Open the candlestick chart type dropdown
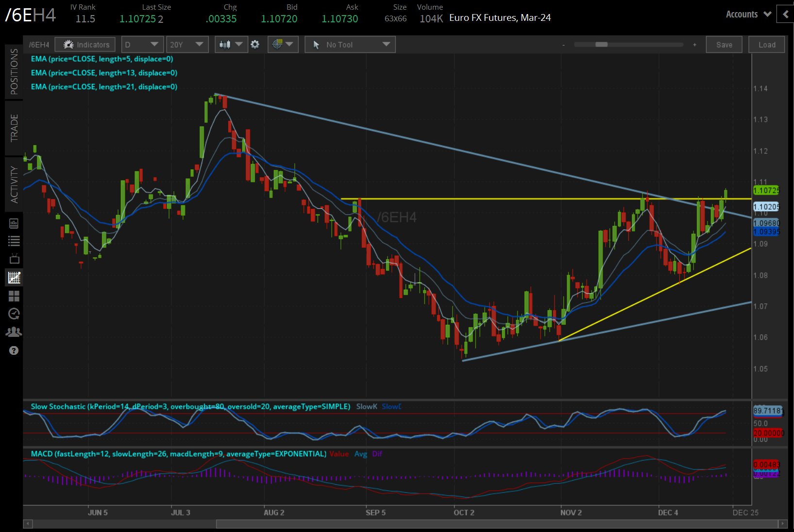Screen dimensions: 794x532 tap(231, 45)
